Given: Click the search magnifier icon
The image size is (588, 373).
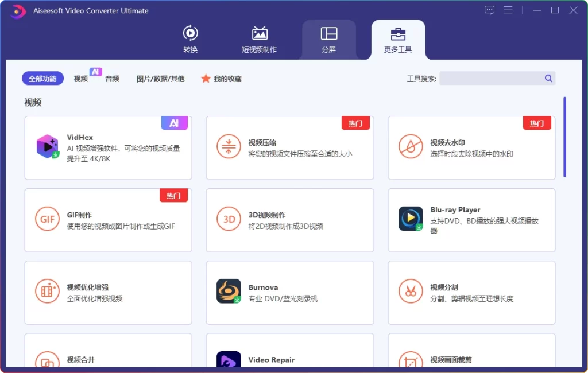Looking at the screenshot, I should [548, 79].
